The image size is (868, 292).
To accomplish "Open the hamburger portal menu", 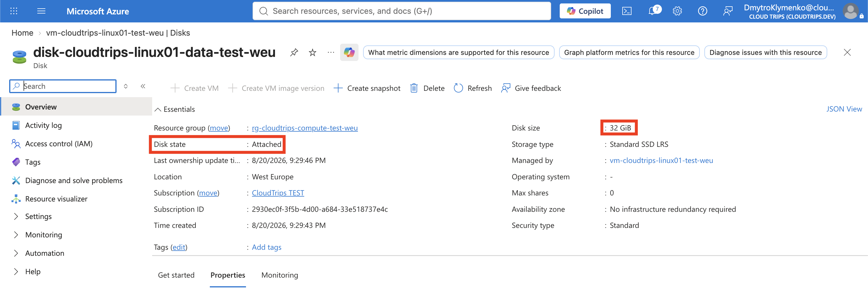I will [x=41, y=11].
